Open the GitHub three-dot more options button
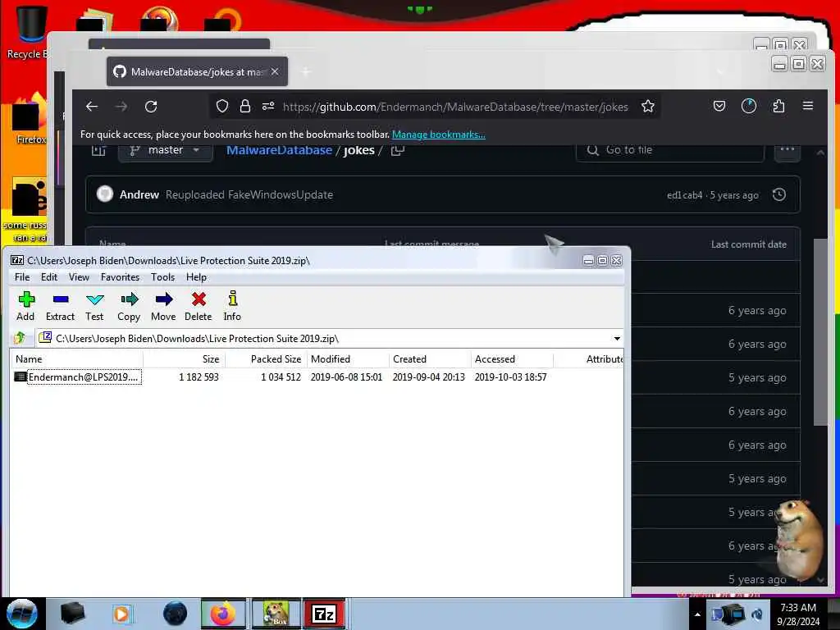The width and height of the screenshot is (840, 630). (x=787, y=150)
